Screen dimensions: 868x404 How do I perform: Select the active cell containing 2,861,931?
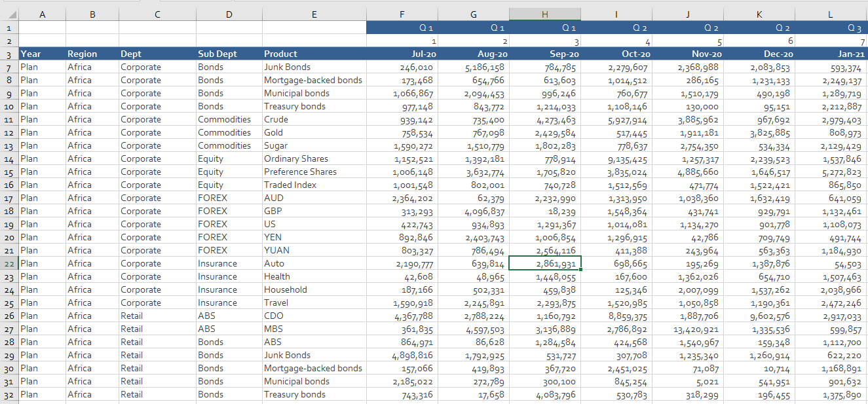pos(544,263)
